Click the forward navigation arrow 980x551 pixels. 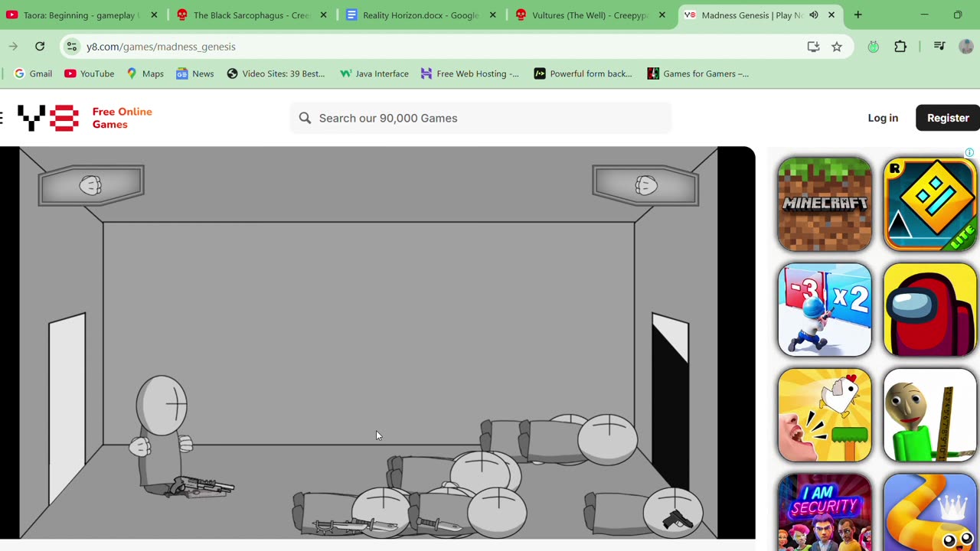(x=13, y=47)
